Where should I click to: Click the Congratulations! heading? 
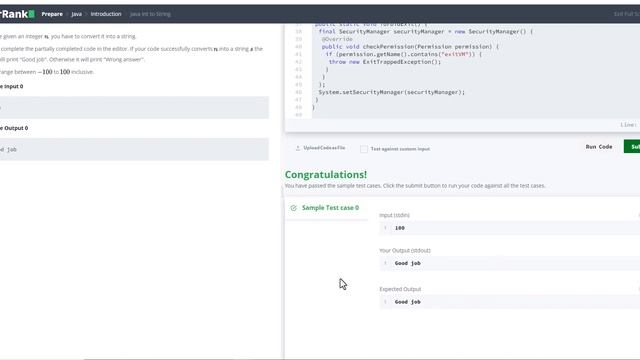coord(326,174)
